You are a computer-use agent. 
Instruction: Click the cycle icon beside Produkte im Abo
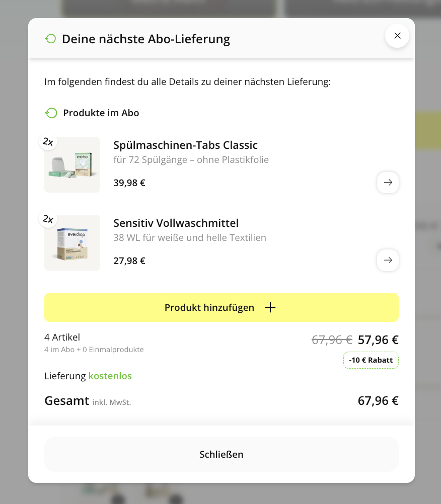point(51,113)
